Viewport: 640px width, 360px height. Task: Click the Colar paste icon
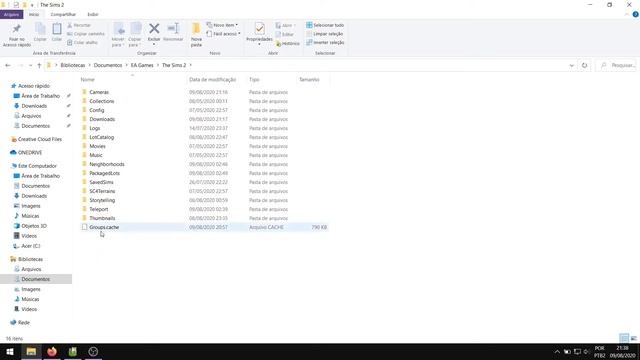pos(57,33)
